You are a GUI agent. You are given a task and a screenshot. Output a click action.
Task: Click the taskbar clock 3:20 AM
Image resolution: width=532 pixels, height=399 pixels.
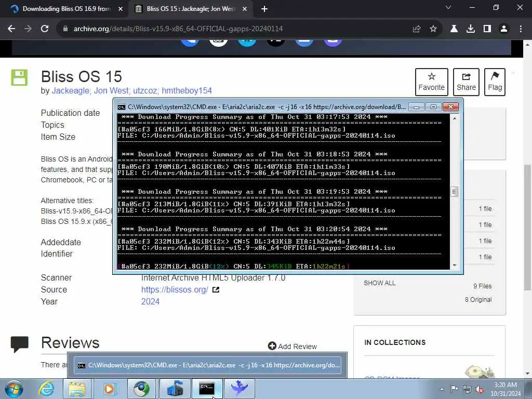[506, 389]
